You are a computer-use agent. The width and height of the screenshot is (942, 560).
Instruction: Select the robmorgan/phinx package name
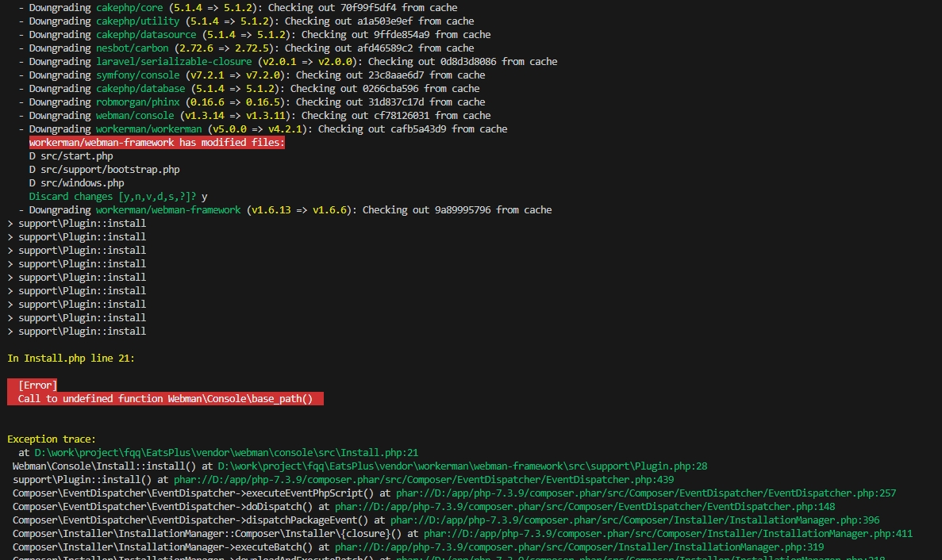pos(137,102)
